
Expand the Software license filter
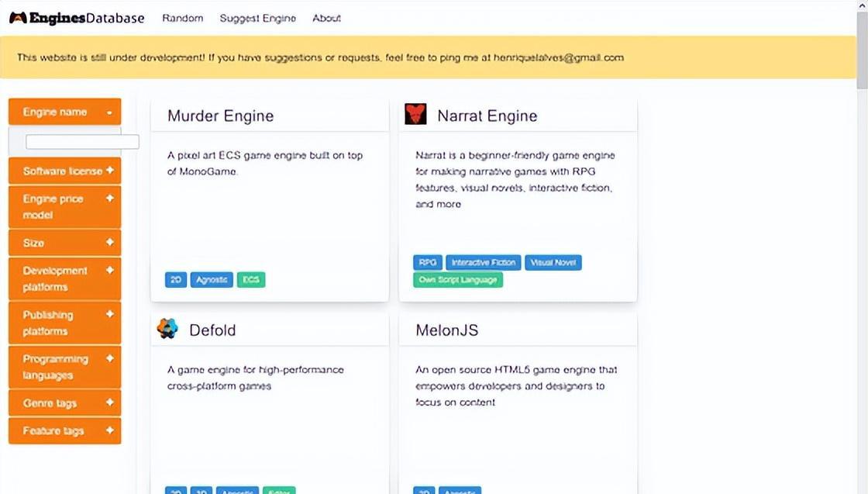pos(65,171)
